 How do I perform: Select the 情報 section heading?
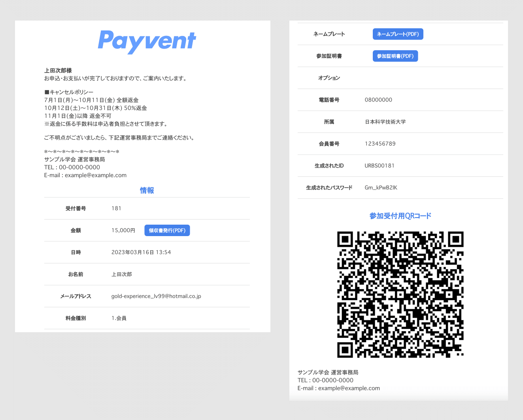tap(147, 191)
